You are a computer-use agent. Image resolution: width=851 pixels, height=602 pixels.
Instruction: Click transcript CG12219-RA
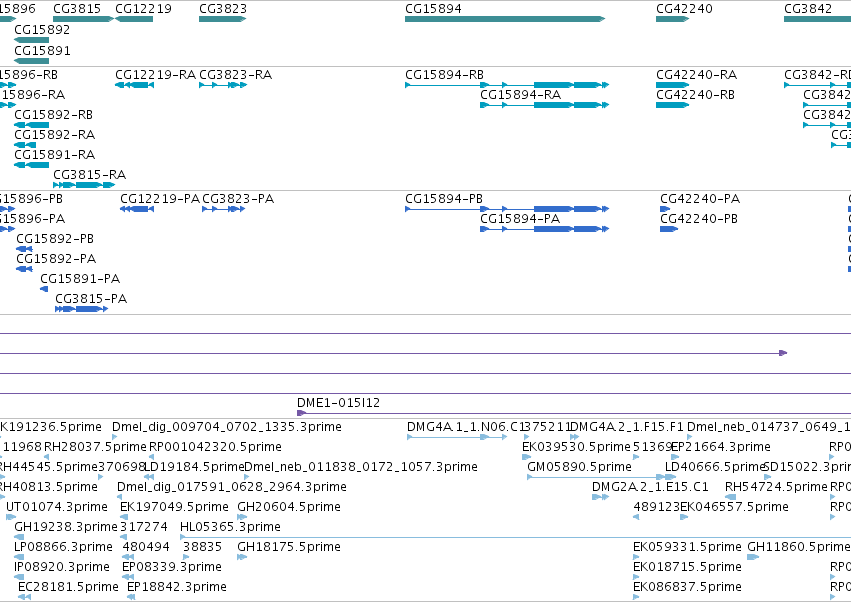[135, 85]
